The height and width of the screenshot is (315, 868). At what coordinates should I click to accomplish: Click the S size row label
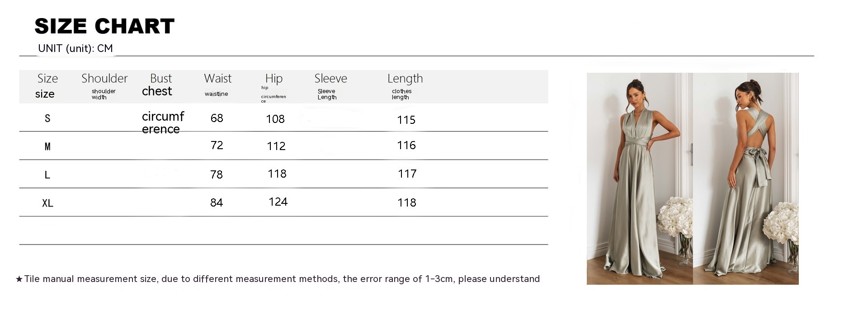coord(47,118)
